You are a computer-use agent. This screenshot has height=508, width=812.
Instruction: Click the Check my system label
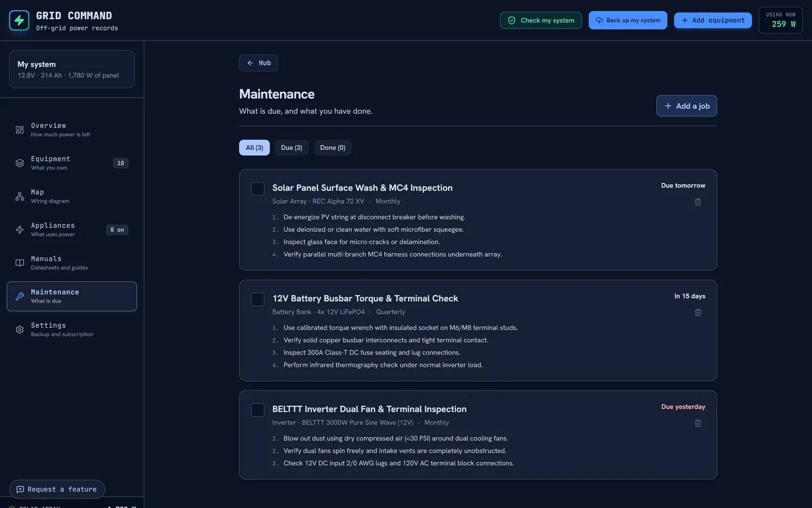pyautogui.click(x=548, y=20)
